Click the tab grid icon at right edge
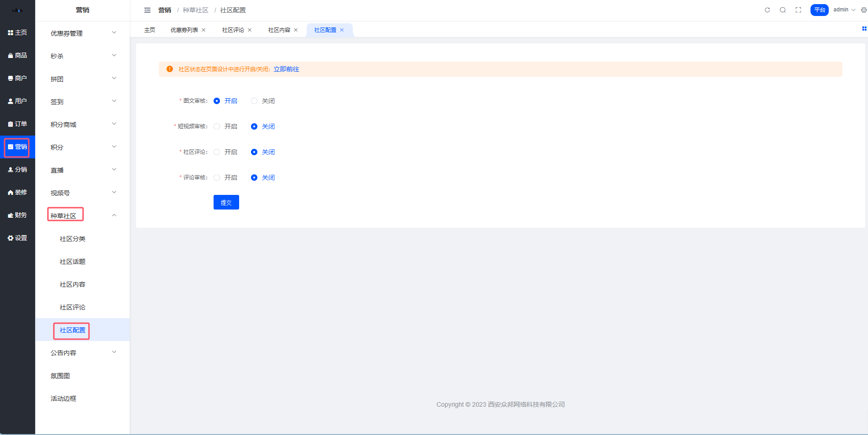 864,29
